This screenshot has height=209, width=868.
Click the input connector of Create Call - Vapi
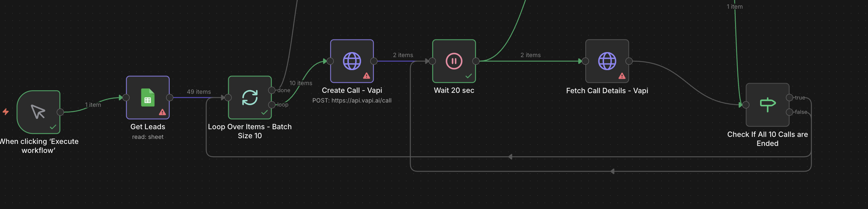[330, 61]
